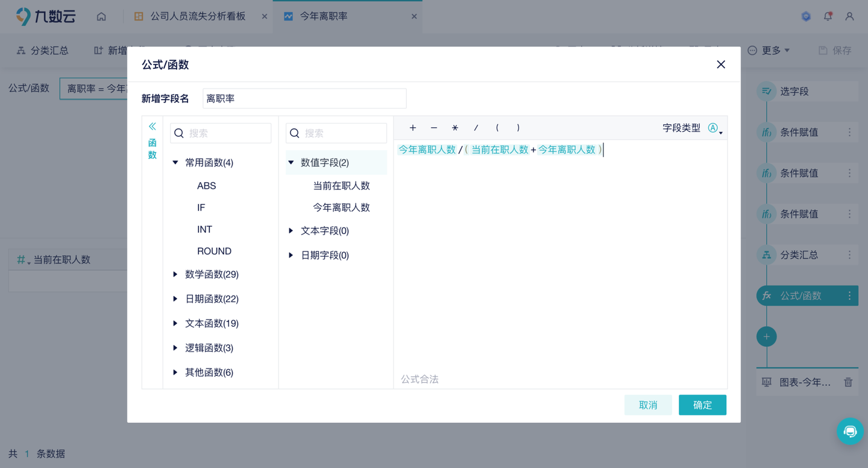
Task: Collapse the 常用函数(4) group
Action: (x=175, y=162)
